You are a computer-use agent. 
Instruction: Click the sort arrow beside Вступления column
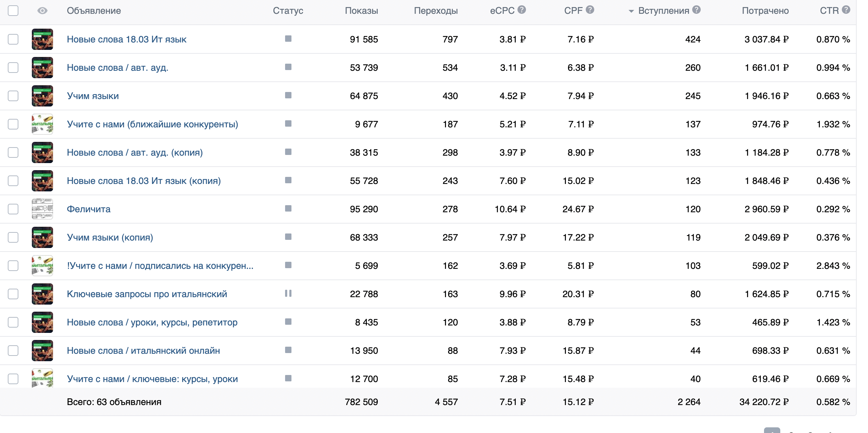pos(631,11)
